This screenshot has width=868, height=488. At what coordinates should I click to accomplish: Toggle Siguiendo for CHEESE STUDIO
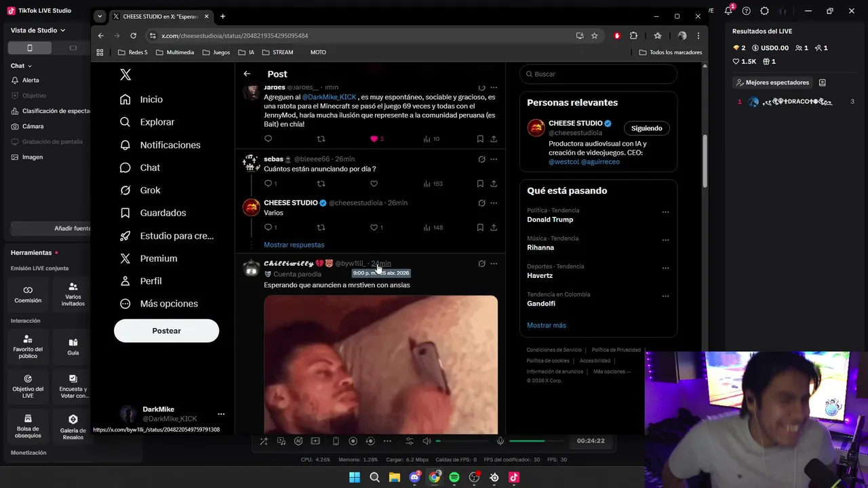coord(646,128)
